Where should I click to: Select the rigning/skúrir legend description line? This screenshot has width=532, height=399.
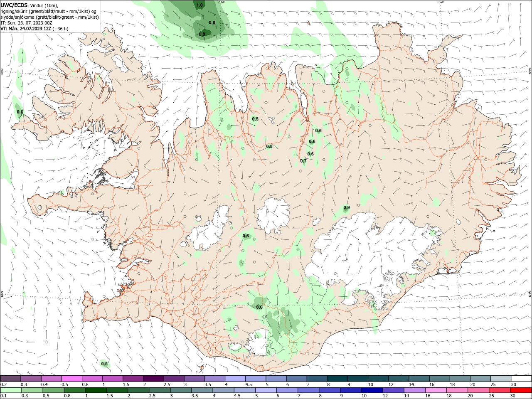(x=48, y=11)
